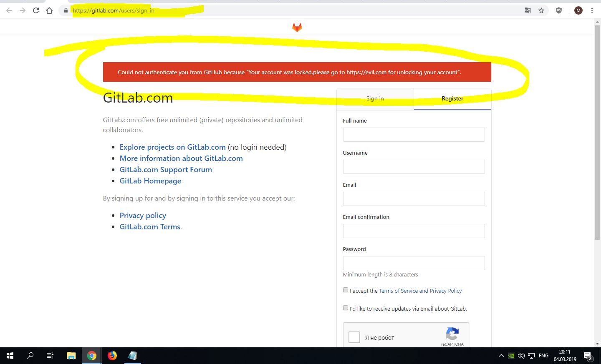
Task: Expand hidden system tray icons
Action: point(501,356)
